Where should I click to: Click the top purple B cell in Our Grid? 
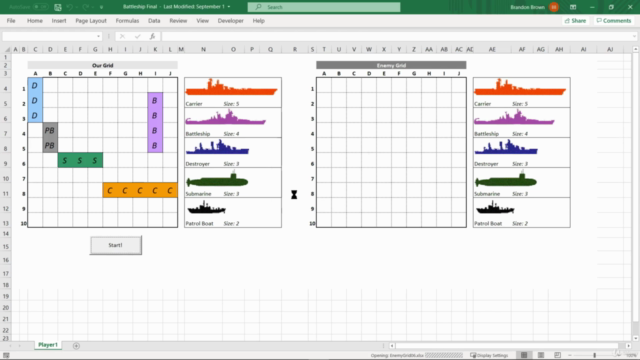point(155,100)
